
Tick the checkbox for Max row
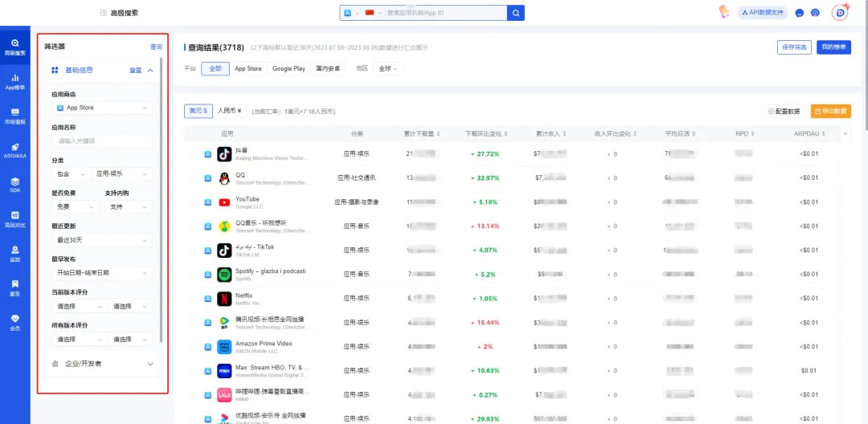pos(192,370)
